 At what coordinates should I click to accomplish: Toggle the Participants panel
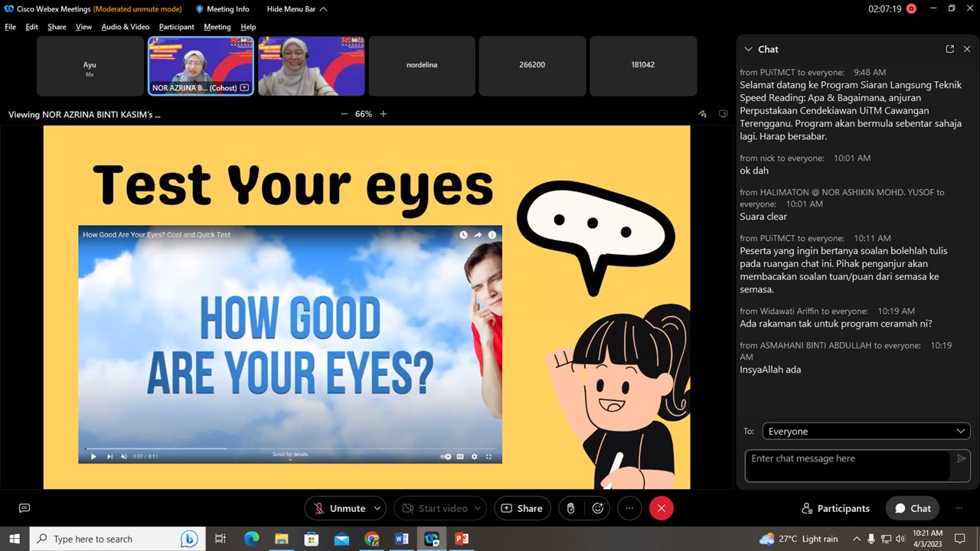pyautogui.click(x=835, y=508)
